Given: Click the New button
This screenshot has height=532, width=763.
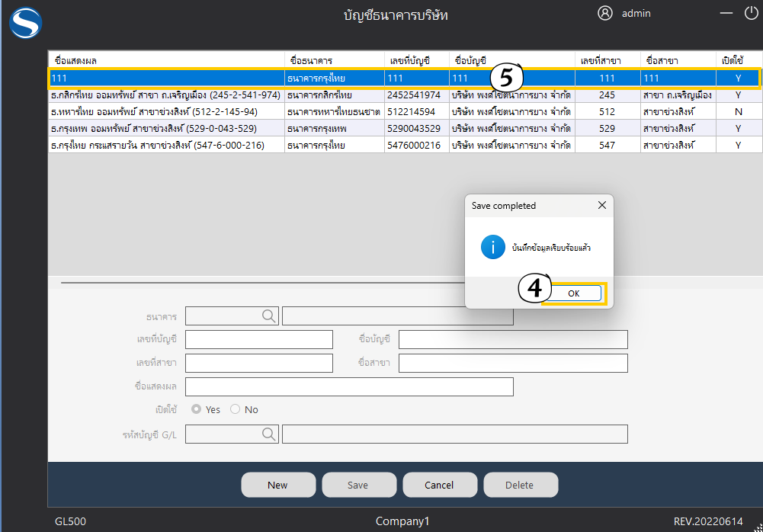Looking at the screenshot, I should (278, 485).
